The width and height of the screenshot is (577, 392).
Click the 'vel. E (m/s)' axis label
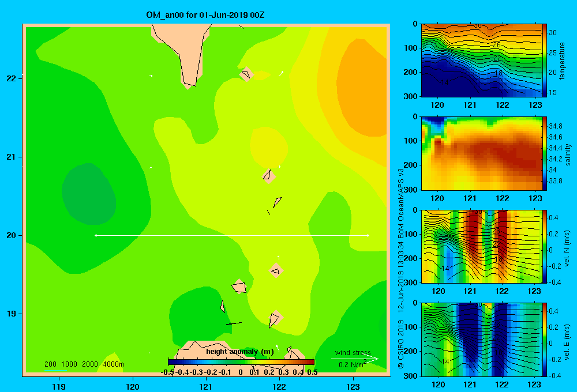tap(567, 341)
